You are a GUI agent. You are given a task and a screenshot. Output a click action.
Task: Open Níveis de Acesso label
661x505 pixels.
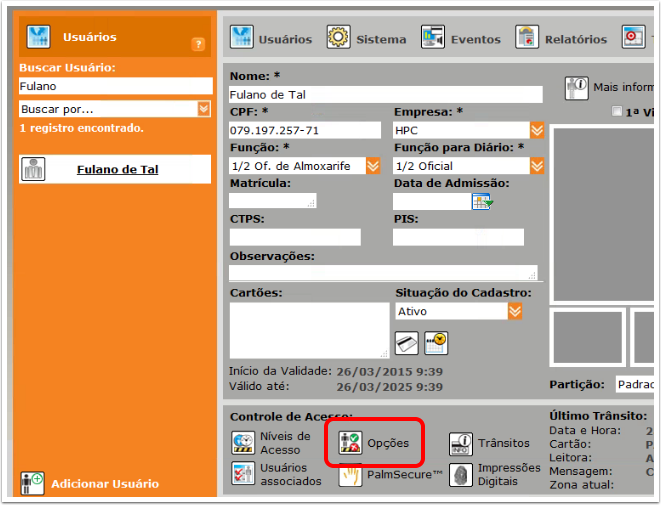[285, 443]
